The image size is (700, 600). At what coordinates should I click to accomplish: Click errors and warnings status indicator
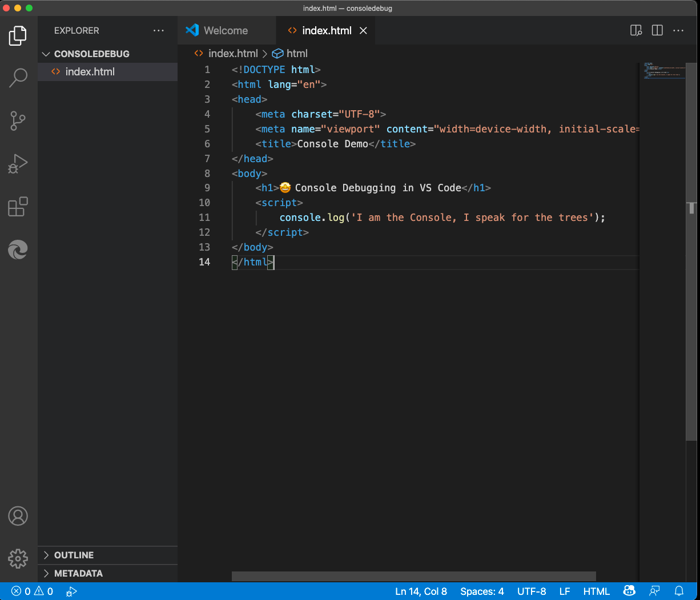[33, 591]
